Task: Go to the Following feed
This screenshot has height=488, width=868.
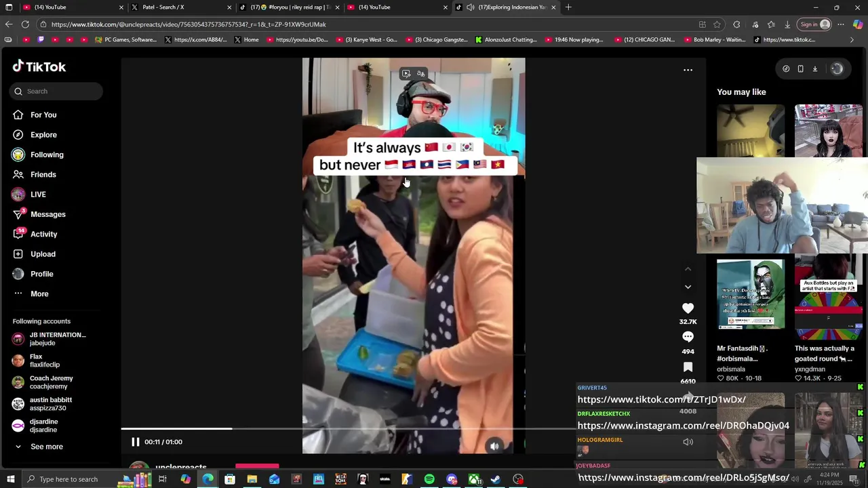Action: click(47, 155)
